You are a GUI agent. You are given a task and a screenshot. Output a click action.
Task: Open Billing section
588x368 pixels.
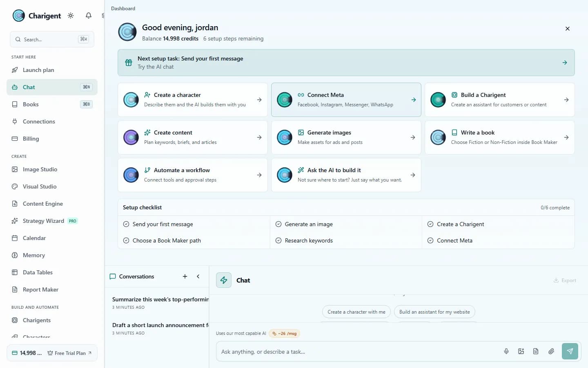point(52,139)
